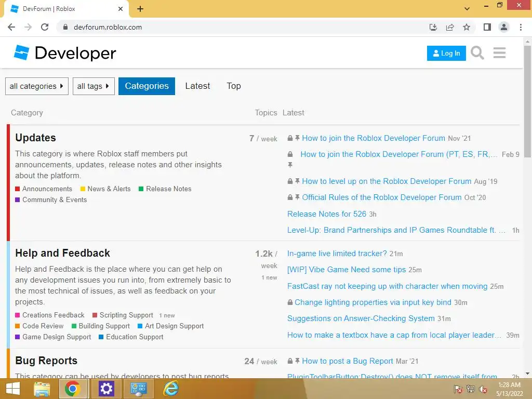This screenshot has width=532, height=399.
Task: Switch to the Latest tab
Action: pyautogui.click(x=197, y=86)
